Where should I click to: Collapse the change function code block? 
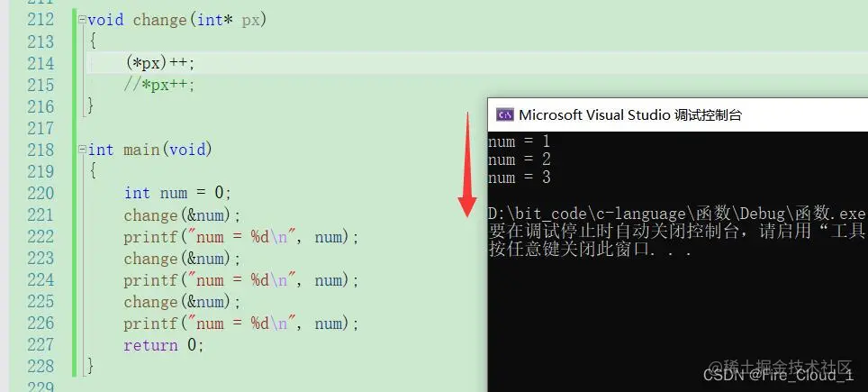[83, 20]
